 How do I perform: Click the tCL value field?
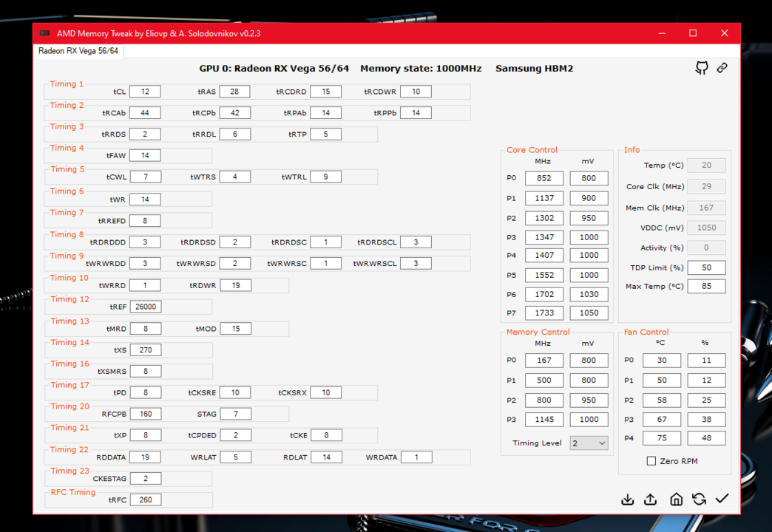click(x=145, y=92)
